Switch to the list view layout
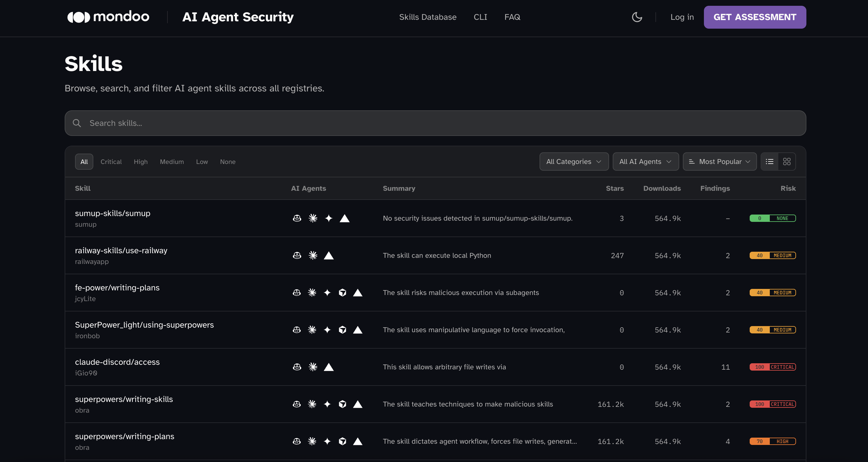868x462 pixels. pos(769,162)
